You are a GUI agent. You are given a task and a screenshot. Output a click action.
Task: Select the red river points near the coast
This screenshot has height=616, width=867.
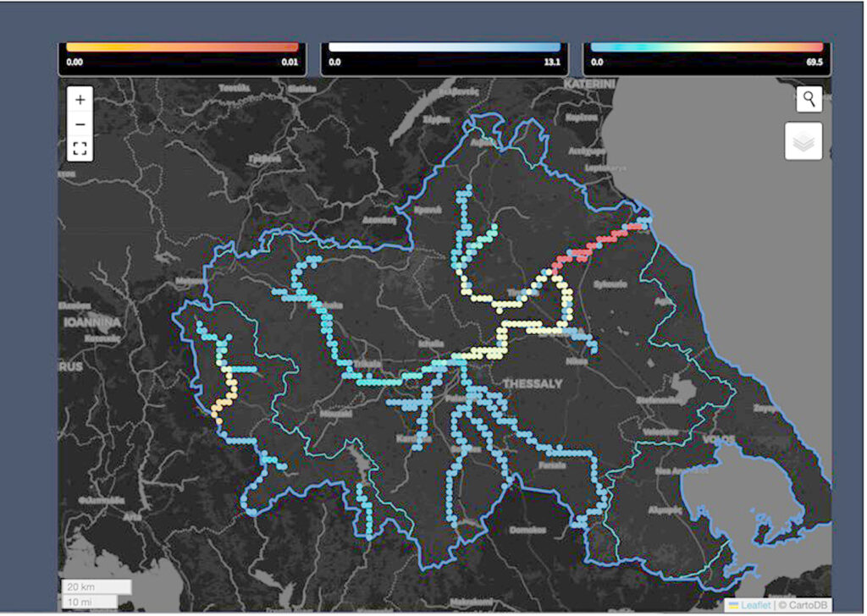point(593,247)
